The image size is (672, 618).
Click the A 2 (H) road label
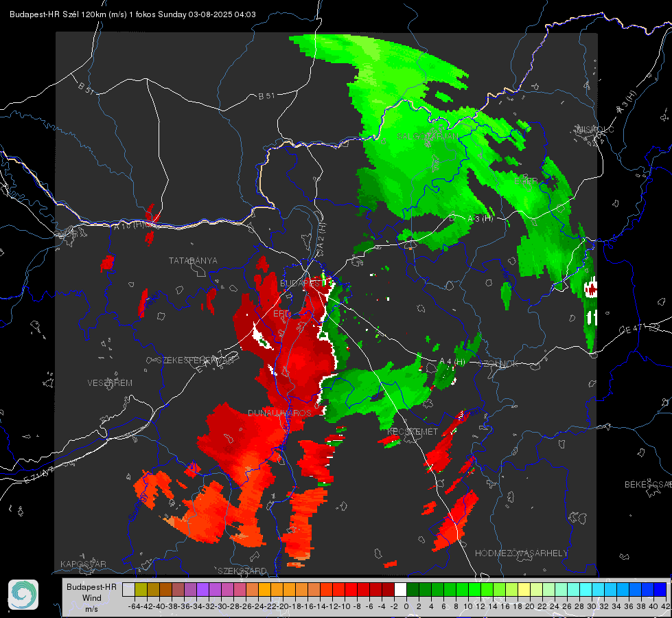click(321, 236)
